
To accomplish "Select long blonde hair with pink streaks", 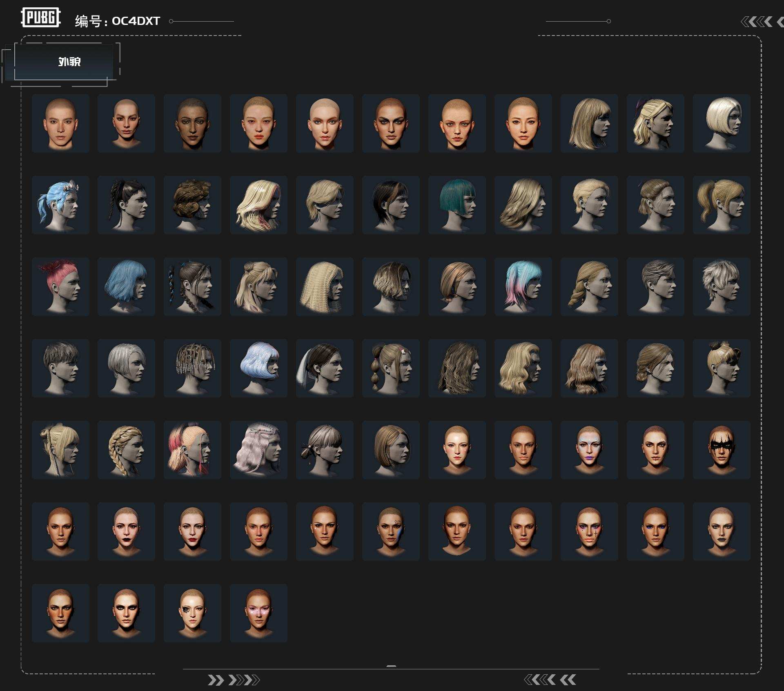I will (x=258, y=205).
